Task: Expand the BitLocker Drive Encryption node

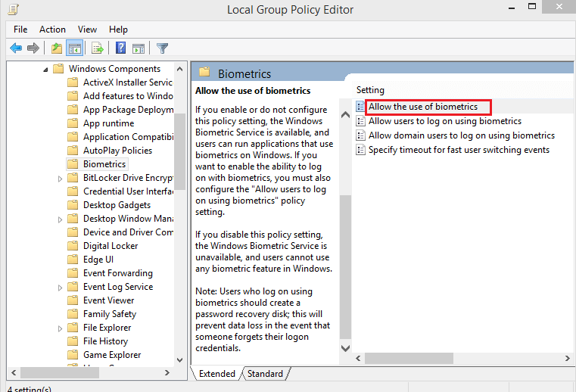Action: point(60,179)
